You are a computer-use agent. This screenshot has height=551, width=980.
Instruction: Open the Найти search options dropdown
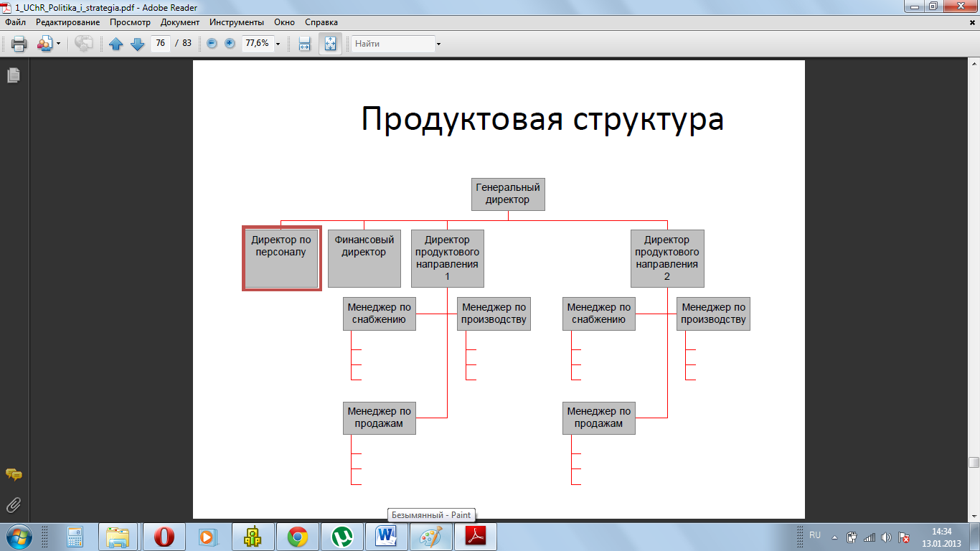[438, 44]
